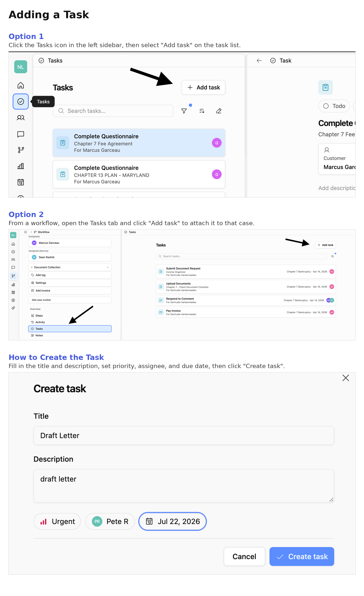Click G avatar on CHAPTER 13 PLAN card
The width and height of the screenshot is (364, 596).
[x=216, y=174]
